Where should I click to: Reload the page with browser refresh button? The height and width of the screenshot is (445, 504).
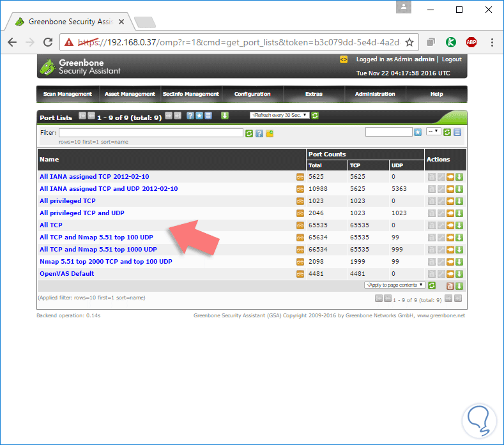48,42
